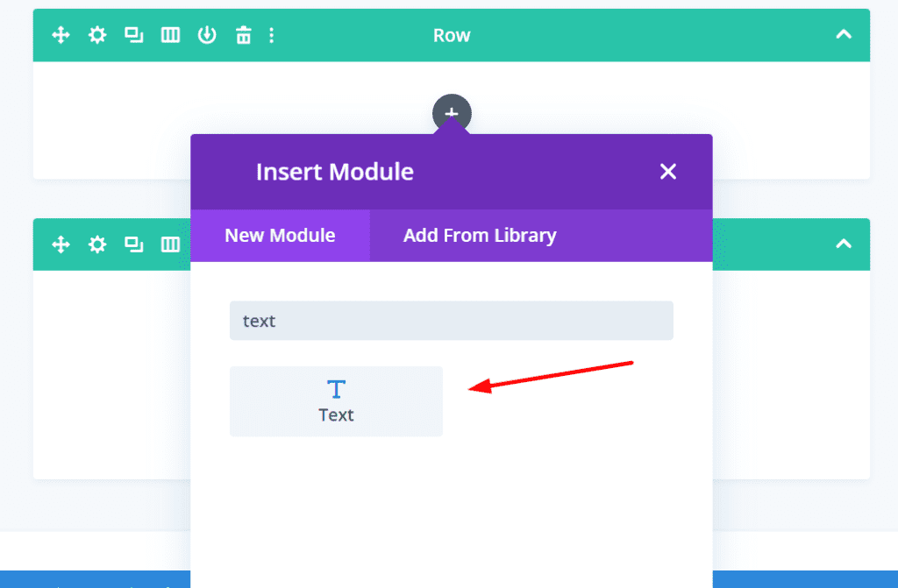Collapse the top row using chevron
Screen dimensions: 898x588
(844, 34)
